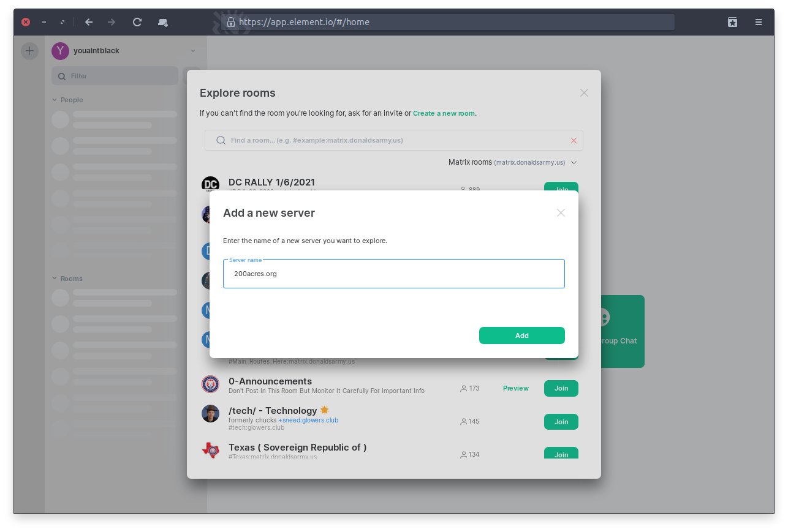Close the Explore rooms dialog
788x532 pixels.
[584, 93]
